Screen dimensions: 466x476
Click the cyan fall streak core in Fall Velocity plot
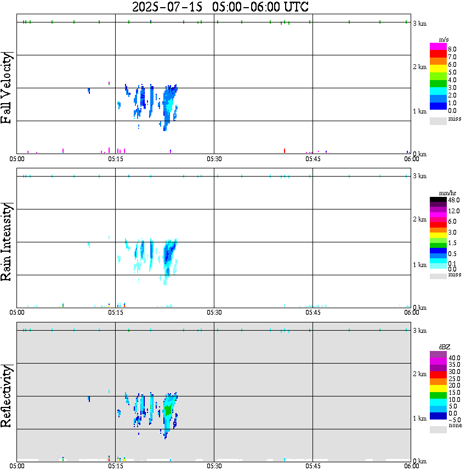pyautogui.click(x=170, y=105)
